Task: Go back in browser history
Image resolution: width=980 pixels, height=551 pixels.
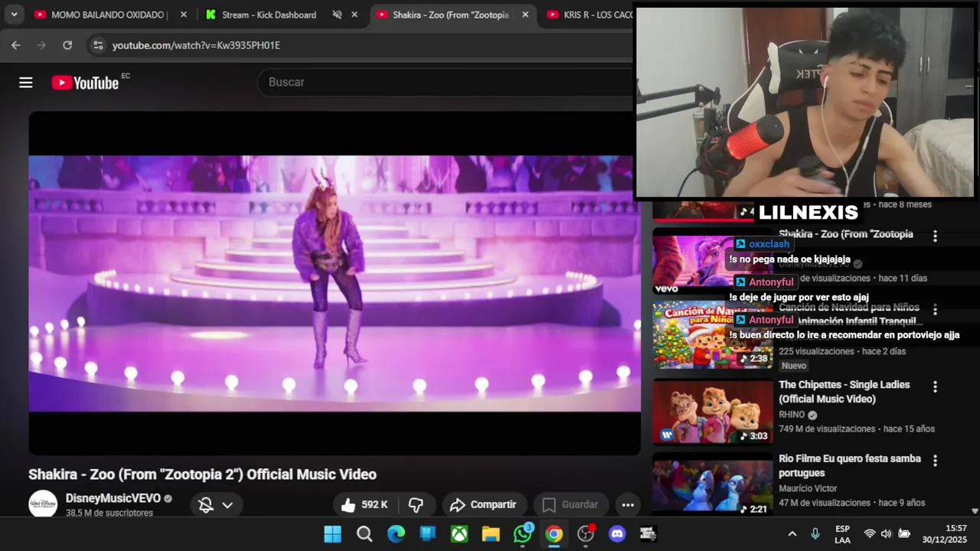Action: pyautogui.click(x=16, y=45)
